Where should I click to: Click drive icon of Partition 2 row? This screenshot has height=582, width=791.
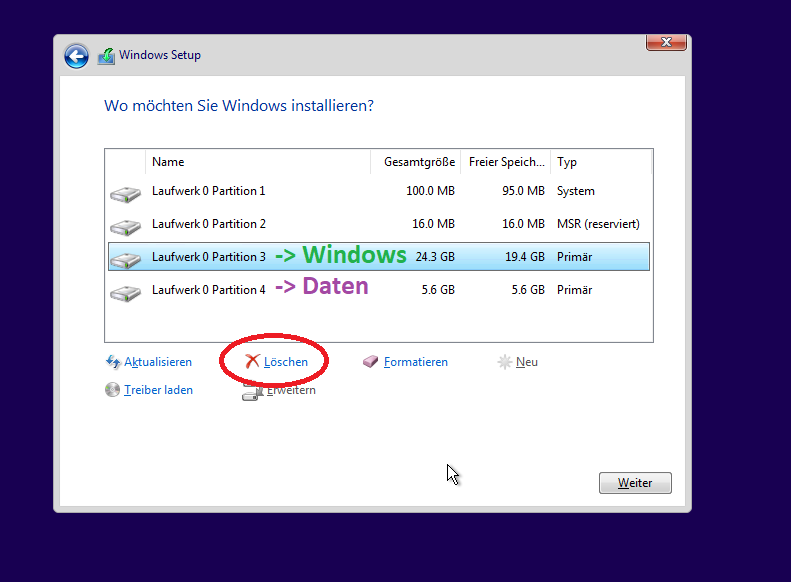pyautogui.click(x=125, y=227)
